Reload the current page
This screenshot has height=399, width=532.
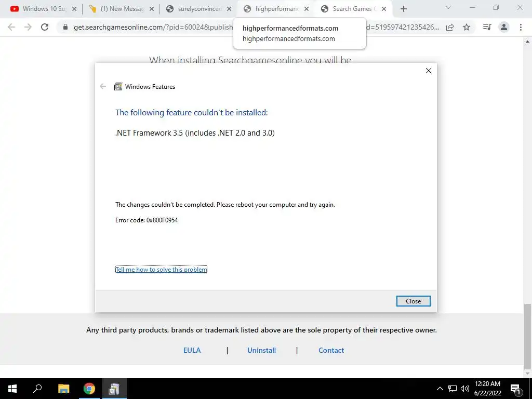[x=45, y=27]
